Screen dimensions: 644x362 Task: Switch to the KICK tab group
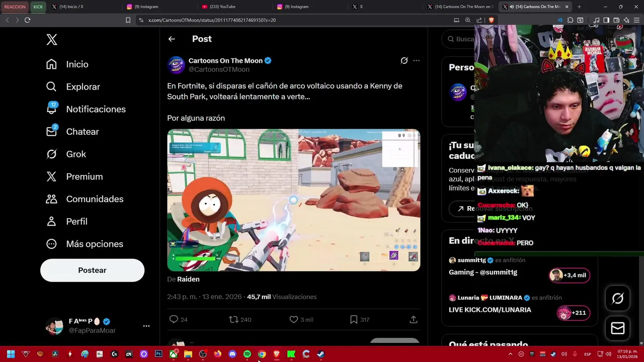38,7
